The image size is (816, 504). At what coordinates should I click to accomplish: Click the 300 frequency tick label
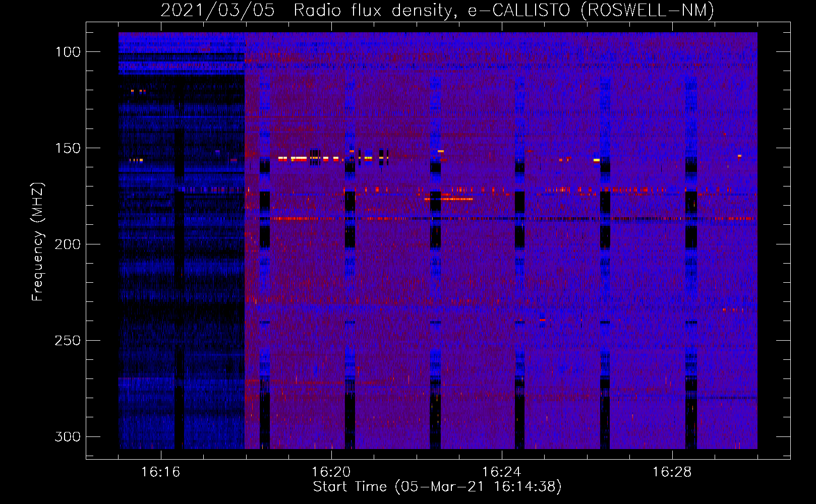coord(68,436)
